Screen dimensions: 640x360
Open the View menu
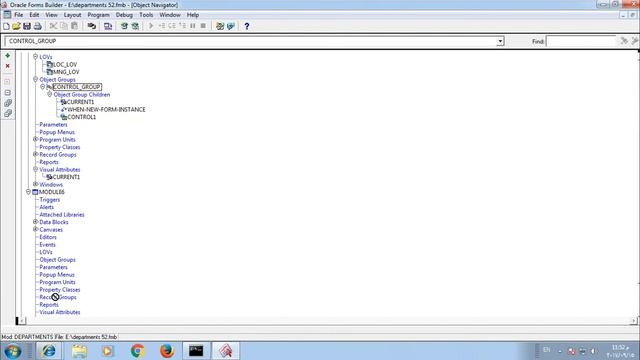pos(51,15)
